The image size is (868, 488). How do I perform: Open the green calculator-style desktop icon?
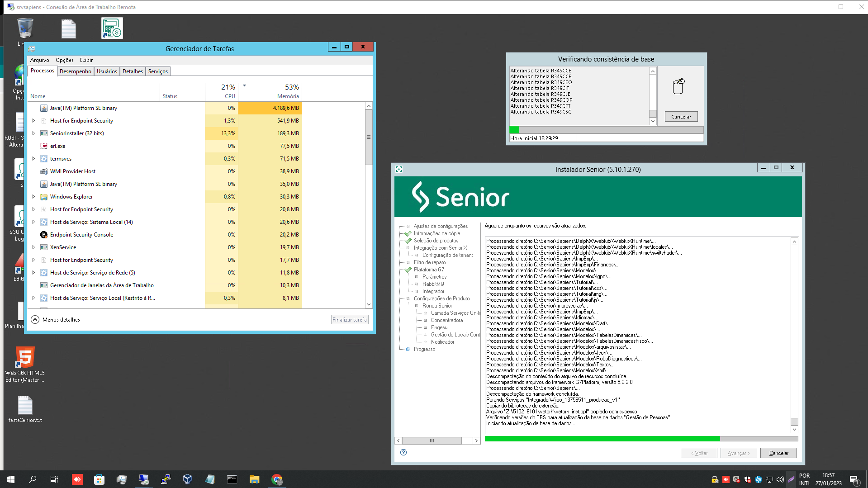(112, 28)
